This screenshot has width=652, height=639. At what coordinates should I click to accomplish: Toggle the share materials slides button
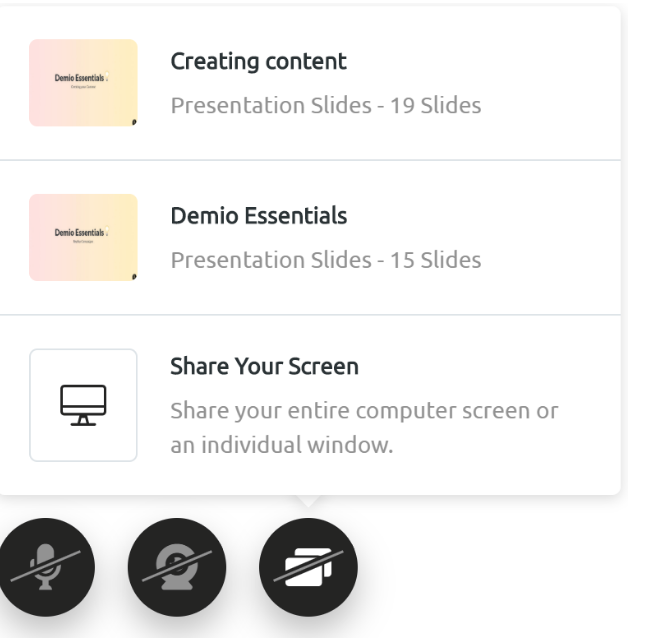[308, 567]
